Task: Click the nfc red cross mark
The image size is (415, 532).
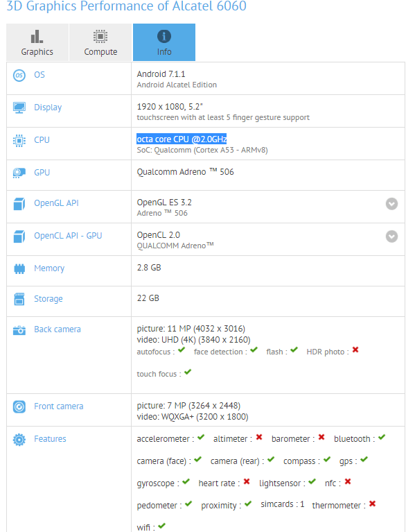Action: [348, 481]
